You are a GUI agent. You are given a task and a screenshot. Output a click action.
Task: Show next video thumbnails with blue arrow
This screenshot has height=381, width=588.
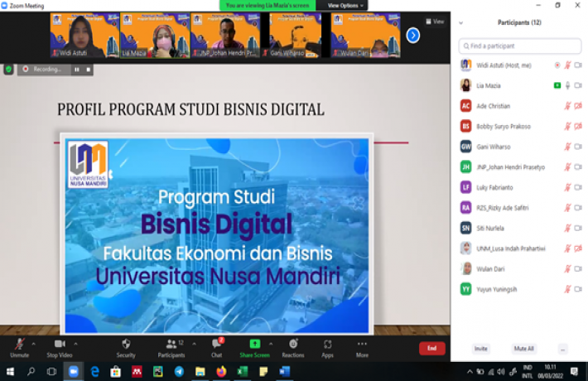pos(413,36)
